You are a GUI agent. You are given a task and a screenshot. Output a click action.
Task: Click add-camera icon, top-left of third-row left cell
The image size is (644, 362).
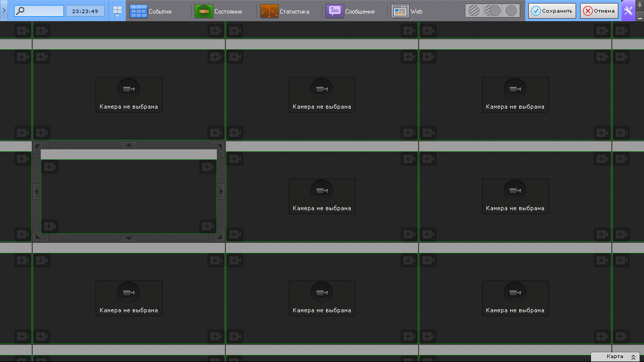click(42, 260)
